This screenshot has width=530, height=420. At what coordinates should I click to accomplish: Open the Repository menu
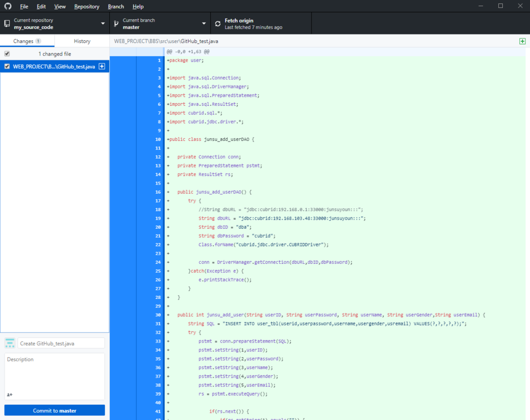coord(86,6)
